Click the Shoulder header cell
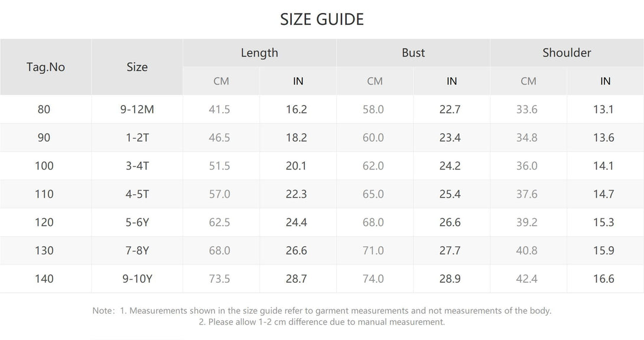The height and width of the screenshot is (340, 644). click(x=567, y=53)
